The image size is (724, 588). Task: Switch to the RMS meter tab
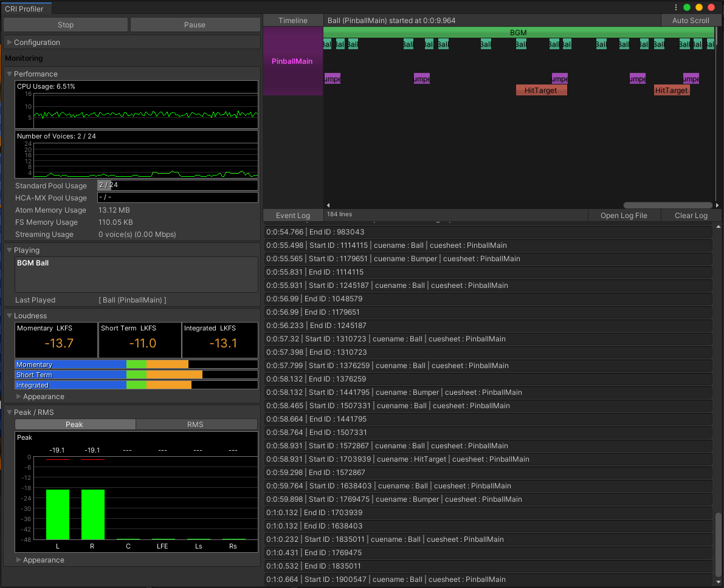click(x=196, y=423)
